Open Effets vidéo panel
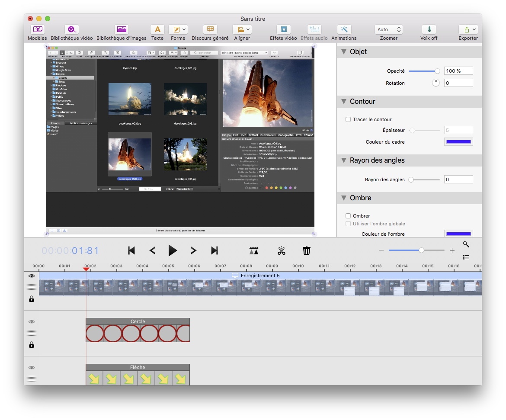This screenshot has width=506, height=420. [283, 29]
